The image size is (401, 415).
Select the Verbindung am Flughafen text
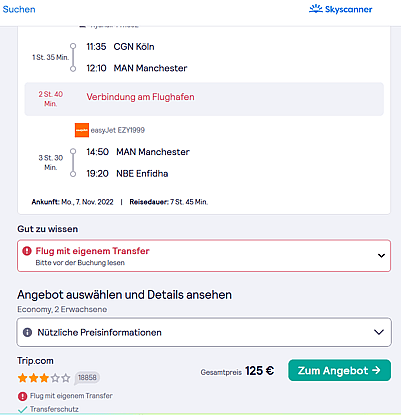(140, 97)
